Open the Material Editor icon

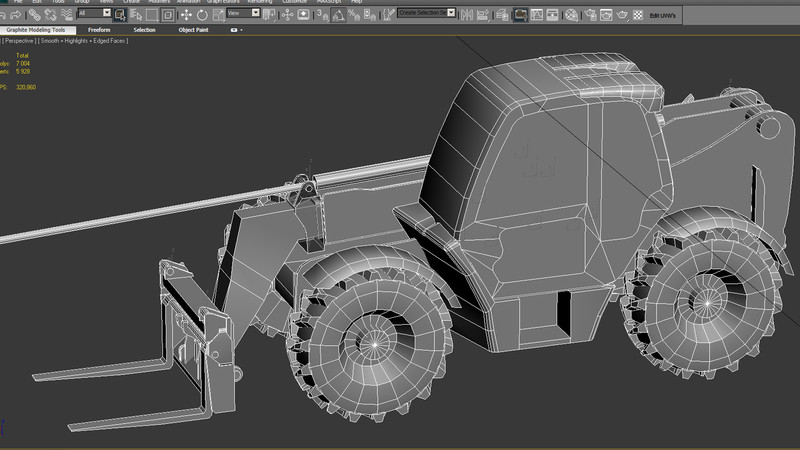pos(569,15)
